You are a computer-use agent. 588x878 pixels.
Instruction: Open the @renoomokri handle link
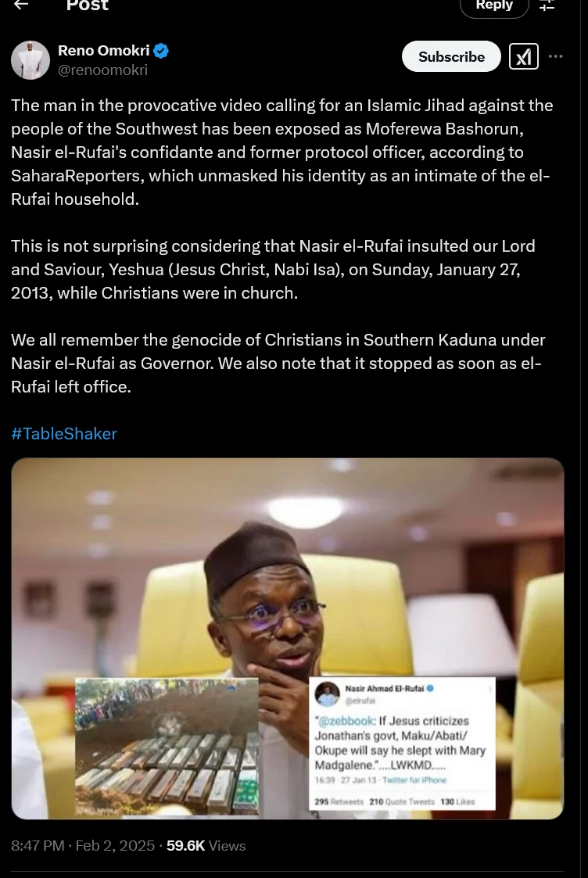(102, 70)
